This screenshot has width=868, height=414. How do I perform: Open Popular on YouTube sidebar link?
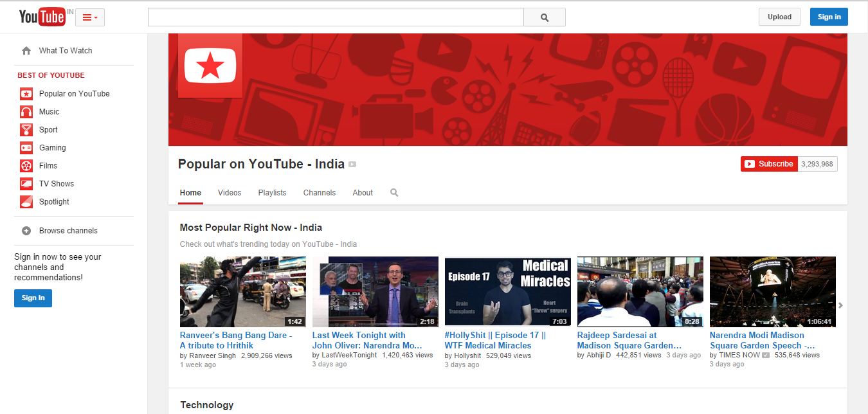click(x=75, y=94)
